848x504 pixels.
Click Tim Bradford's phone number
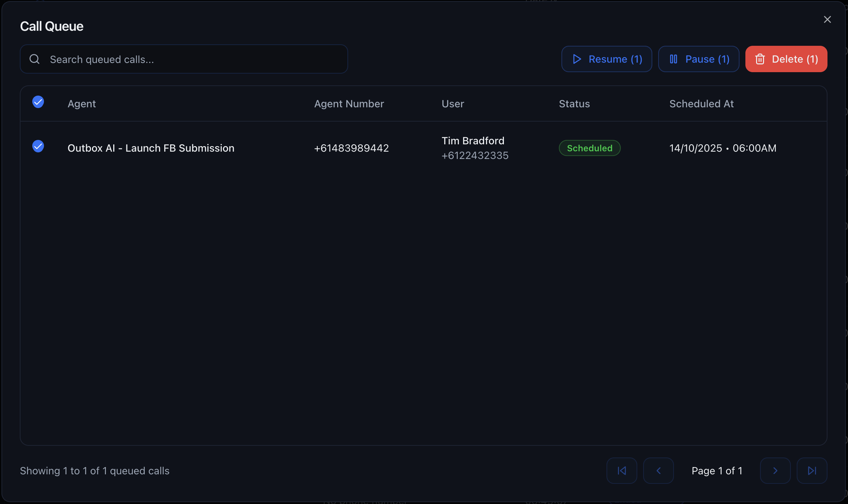coord(475,155)
